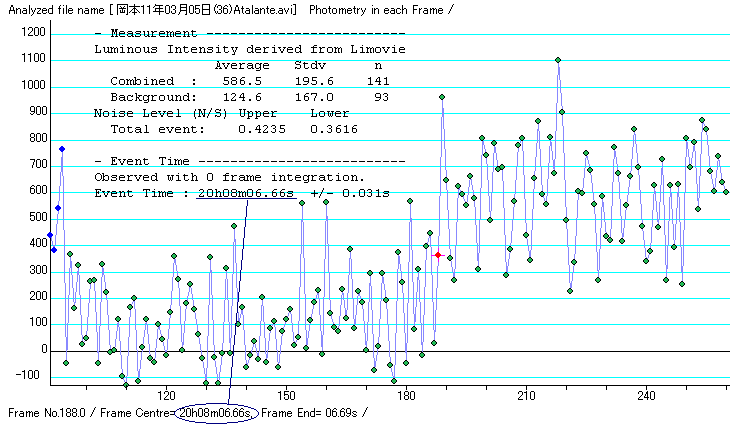Viewport: 740px width, 425px height.
Task: Click the 120 label on frame axis
Action: pyautogui.click(x=166, y=394)
